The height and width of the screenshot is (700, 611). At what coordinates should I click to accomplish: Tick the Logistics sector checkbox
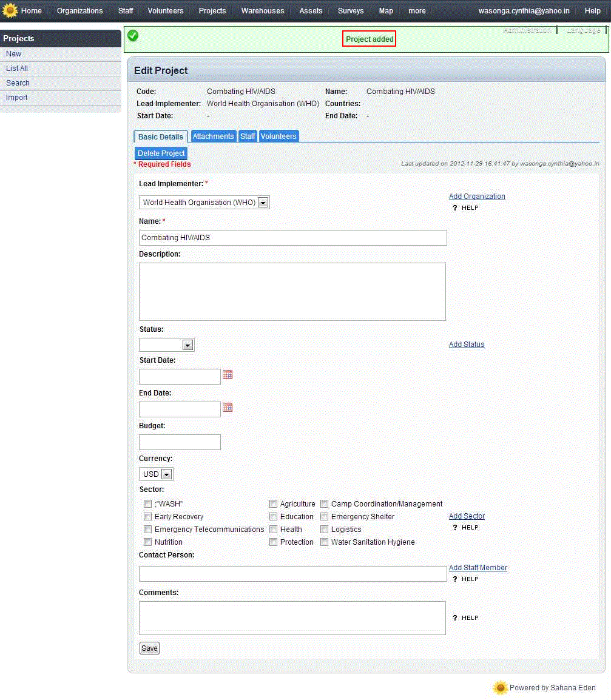pos(325,530)
